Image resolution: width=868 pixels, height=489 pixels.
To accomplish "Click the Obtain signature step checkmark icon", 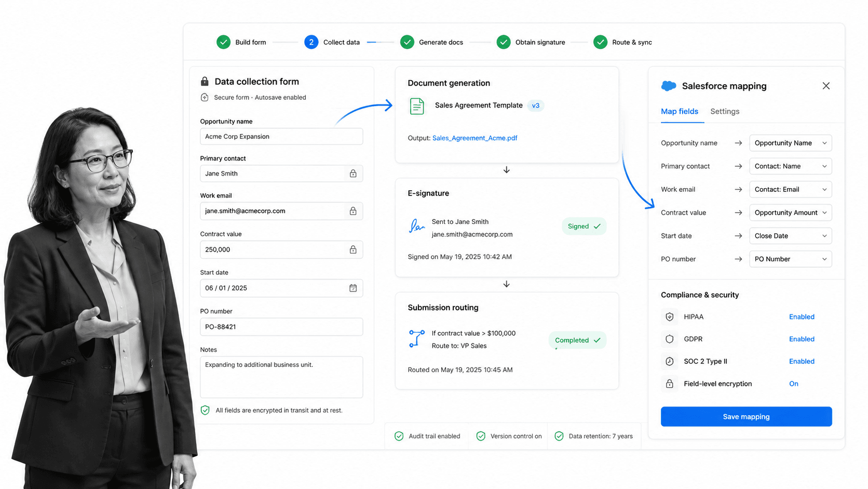I will tap(504, 42).
